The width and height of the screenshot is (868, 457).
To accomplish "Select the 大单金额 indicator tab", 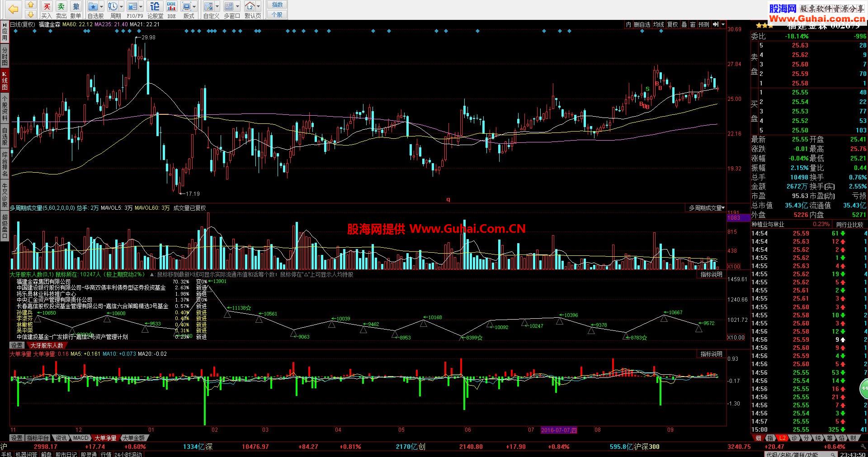I will (133, 438).
